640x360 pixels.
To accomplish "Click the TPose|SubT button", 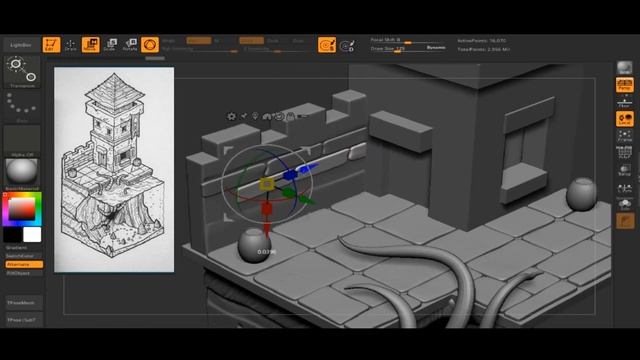I will coord(24,320).
